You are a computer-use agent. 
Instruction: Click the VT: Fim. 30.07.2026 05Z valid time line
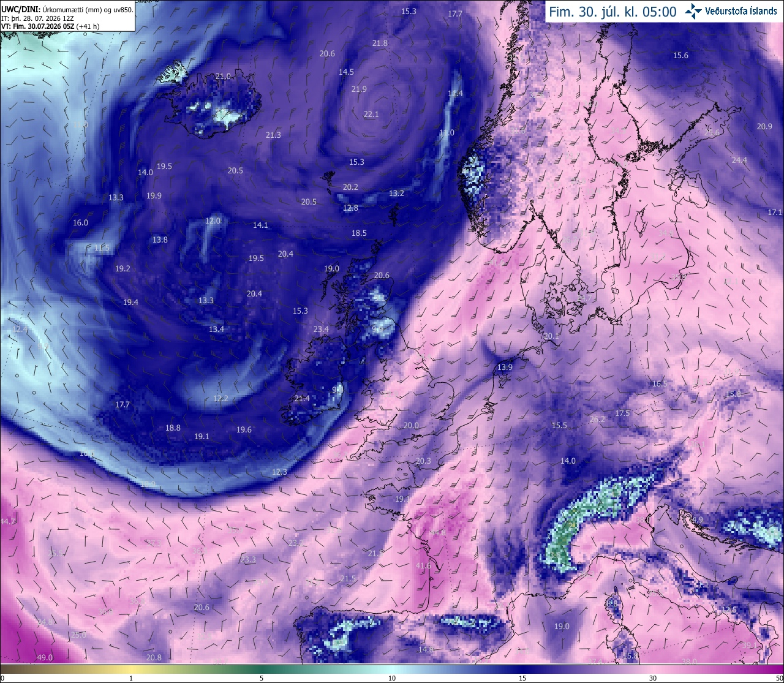pyautogui.click(x=50, y=26)
